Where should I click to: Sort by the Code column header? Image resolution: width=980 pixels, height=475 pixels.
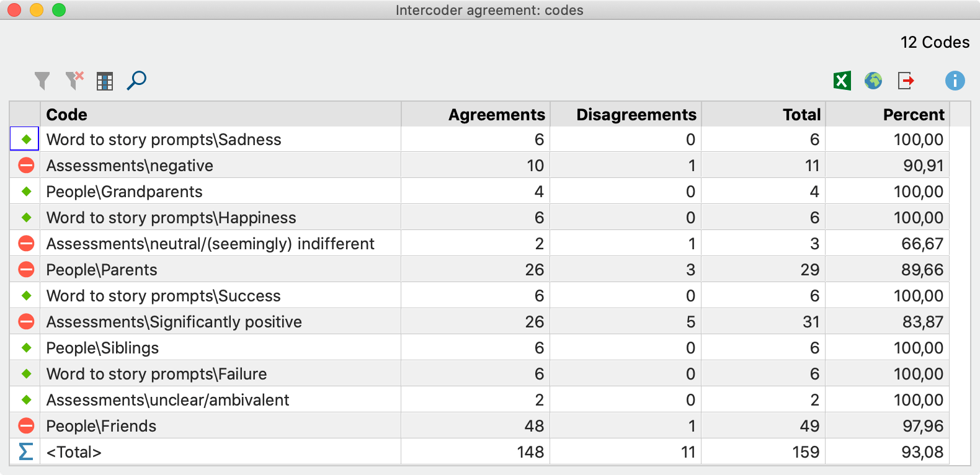point(220,115)
